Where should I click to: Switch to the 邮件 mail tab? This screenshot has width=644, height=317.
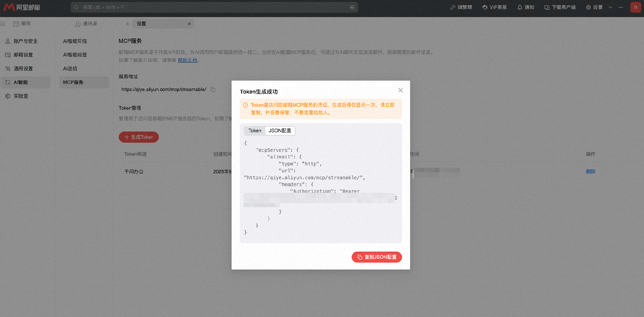22,24
